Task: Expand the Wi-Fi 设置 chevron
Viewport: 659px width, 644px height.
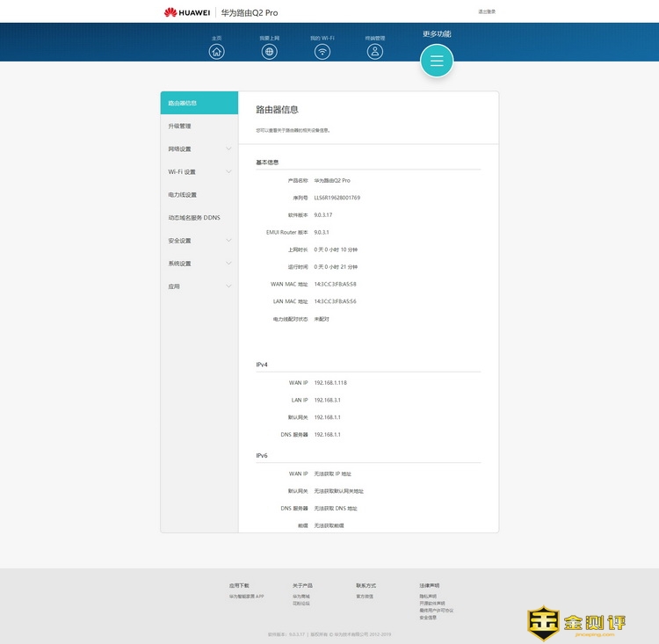Action: (228, 171)
